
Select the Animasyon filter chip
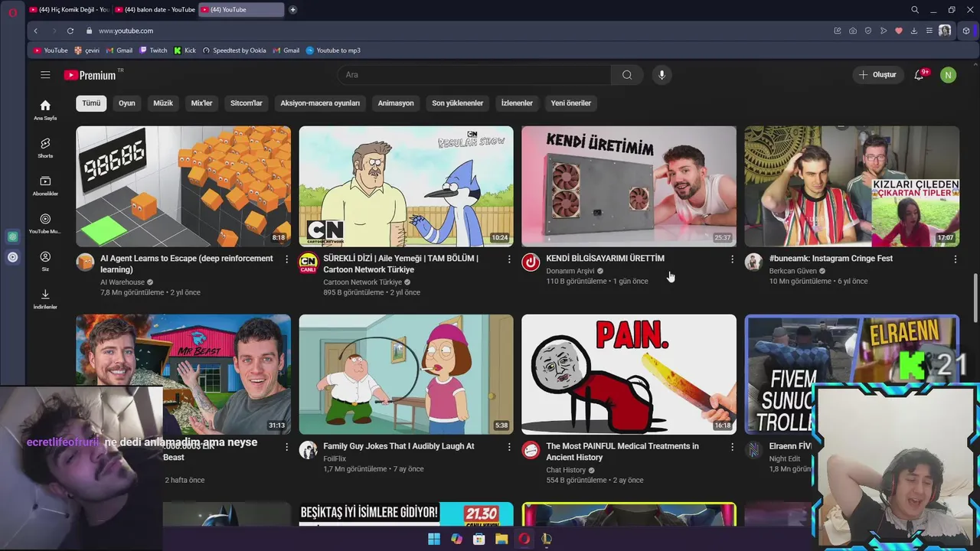coord(396,103)
